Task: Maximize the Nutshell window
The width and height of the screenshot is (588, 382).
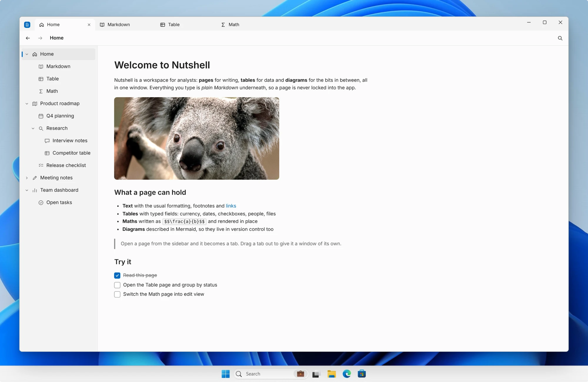Action: tap(544, 22)
